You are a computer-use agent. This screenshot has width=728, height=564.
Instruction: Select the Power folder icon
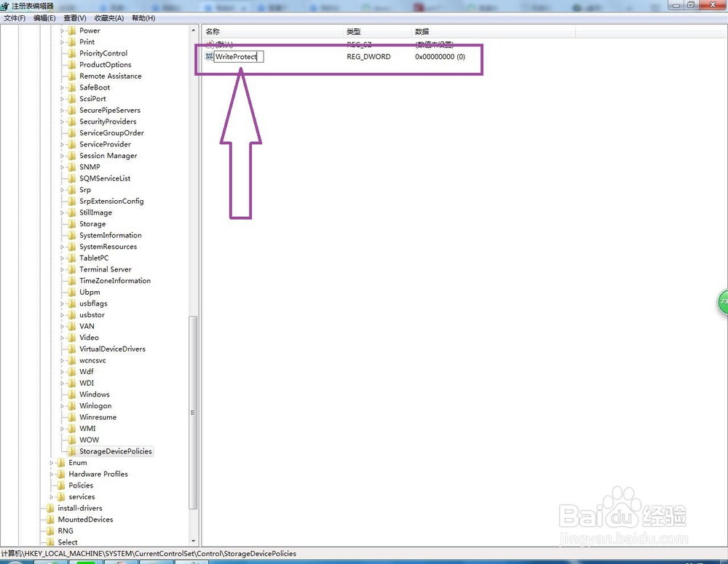tap(72, 31)
